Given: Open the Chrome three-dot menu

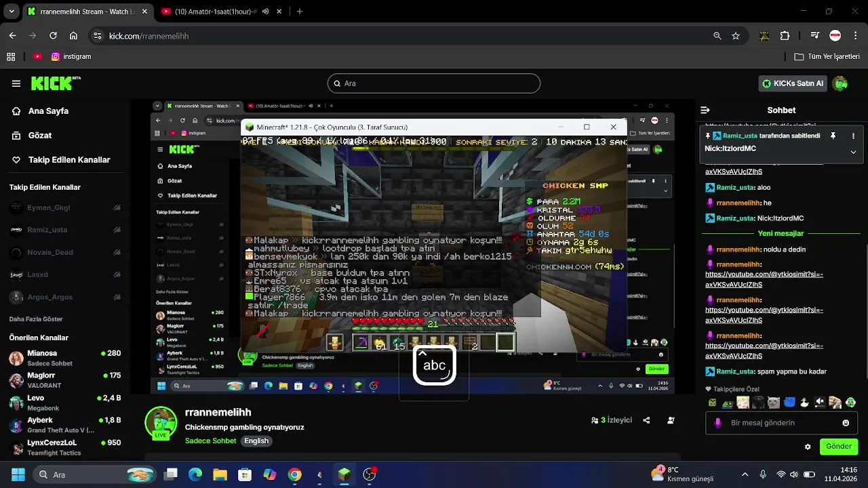Looking at the screenshot, I should pyautogui.click(x=855, y=36).
